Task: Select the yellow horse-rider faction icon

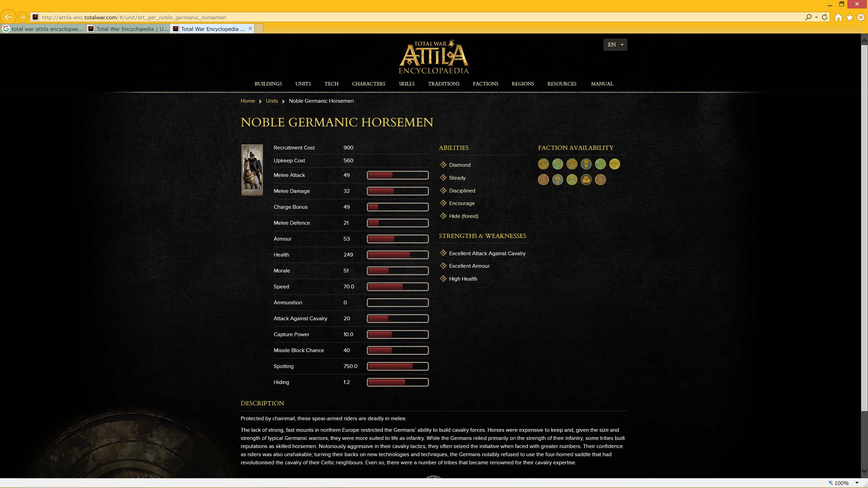Action: pos(614,164)
